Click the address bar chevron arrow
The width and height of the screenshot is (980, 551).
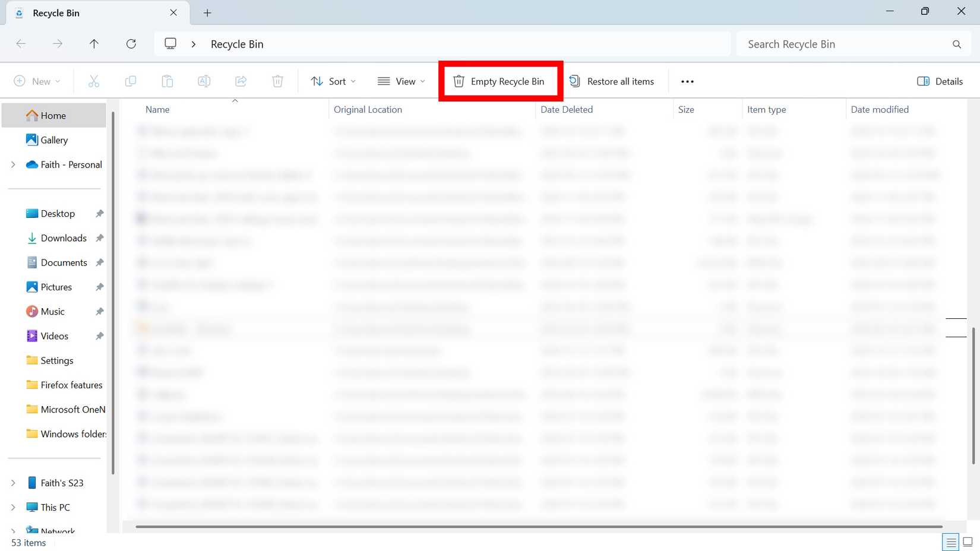194,45
